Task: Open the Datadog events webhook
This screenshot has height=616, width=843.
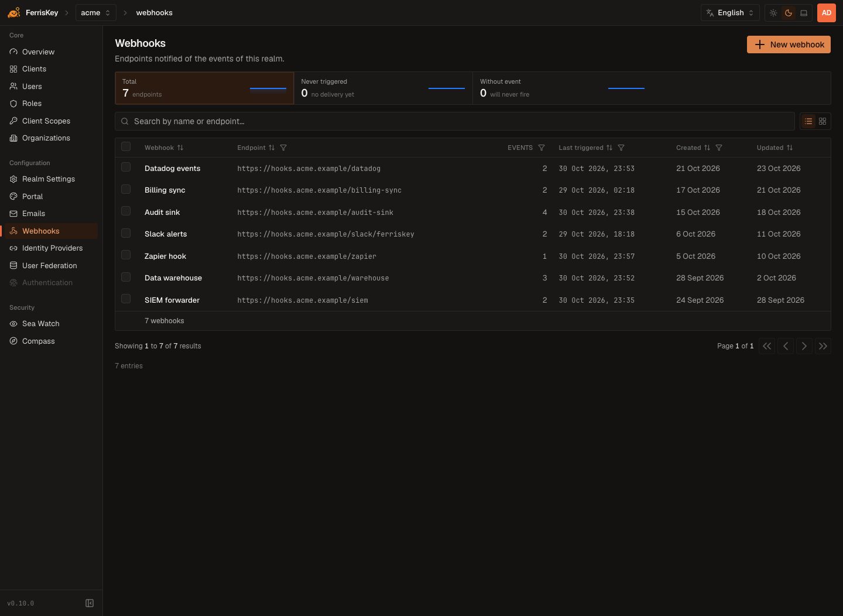Action: (172, 169)
